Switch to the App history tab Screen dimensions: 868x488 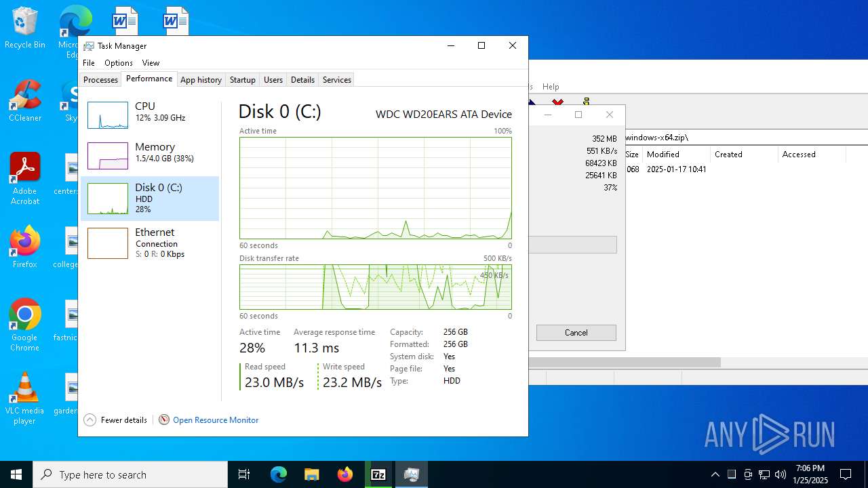pos(201,80)
